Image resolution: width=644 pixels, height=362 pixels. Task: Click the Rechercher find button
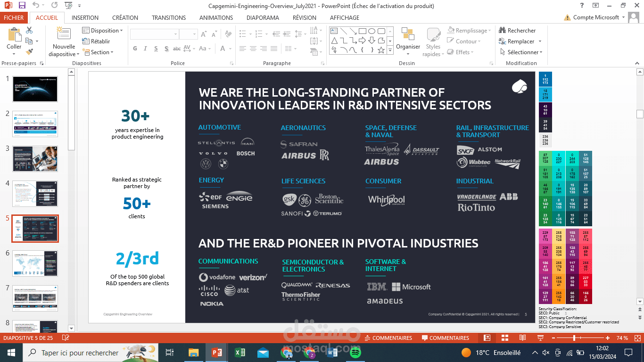click(517, 31)
